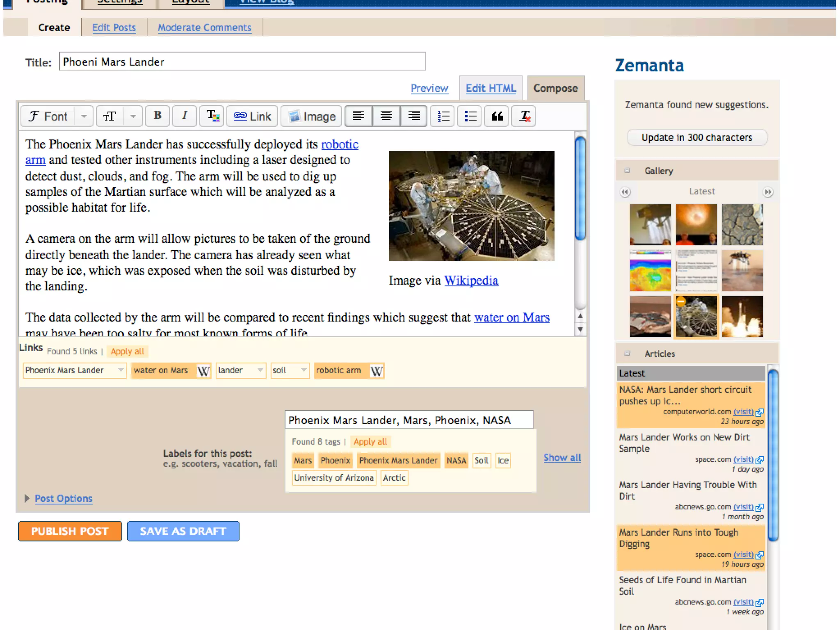Open the text color picker
The image size is (840, 630).
212,116
